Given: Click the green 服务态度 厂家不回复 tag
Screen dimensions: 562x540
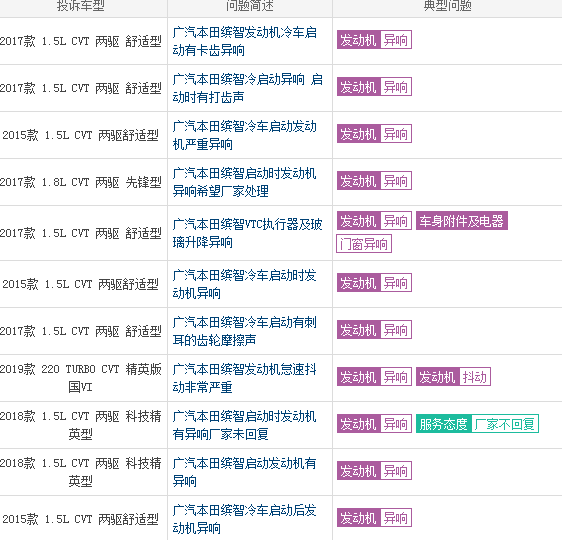Looking at the screenshot, I should coord(477,424).
